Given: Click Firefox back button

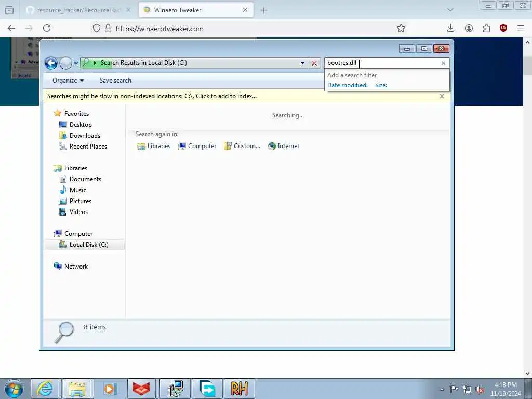Looking at the screenshot, I should click(x=11, y=29).
